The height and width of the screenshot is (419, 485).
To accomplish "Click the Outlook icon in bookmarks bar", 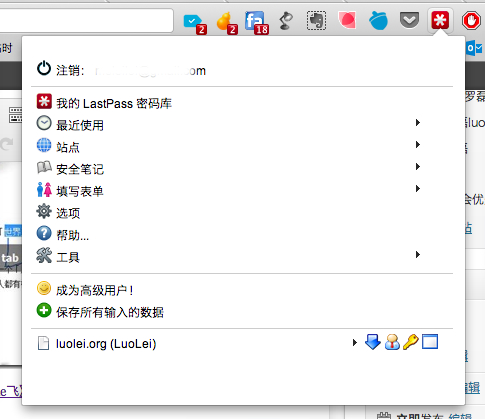I will tap(475, 48).
